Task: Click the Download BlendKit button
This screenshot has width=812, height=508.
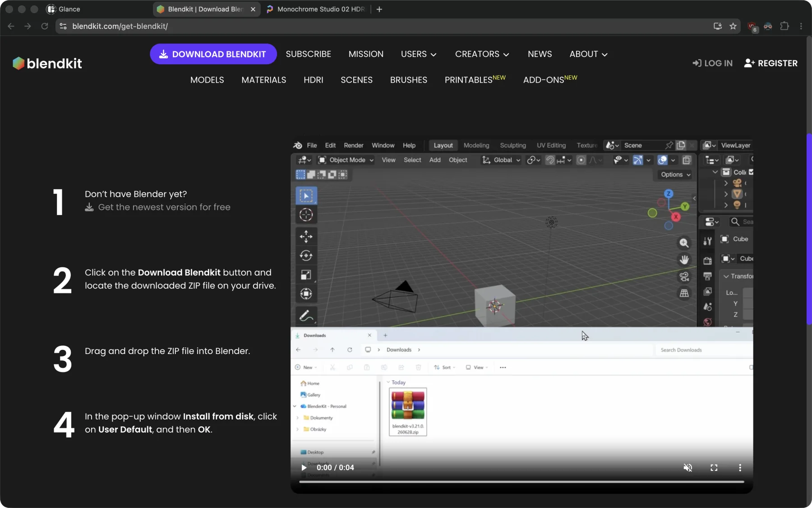Action: point(213,54)
